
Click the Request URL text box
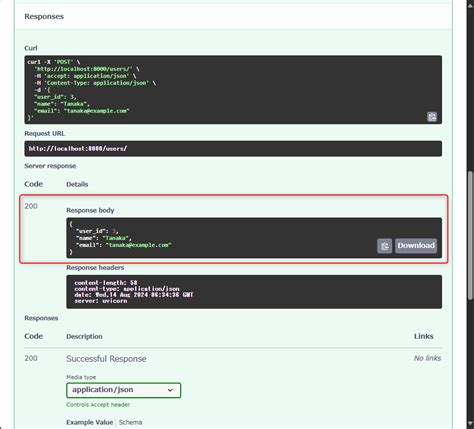(x=233, y=149)
